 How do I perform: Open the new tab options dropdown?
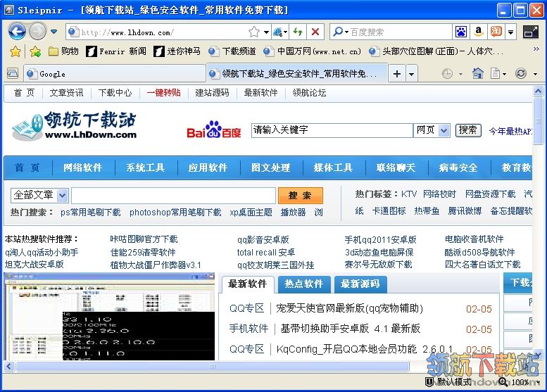coord(412,75)
